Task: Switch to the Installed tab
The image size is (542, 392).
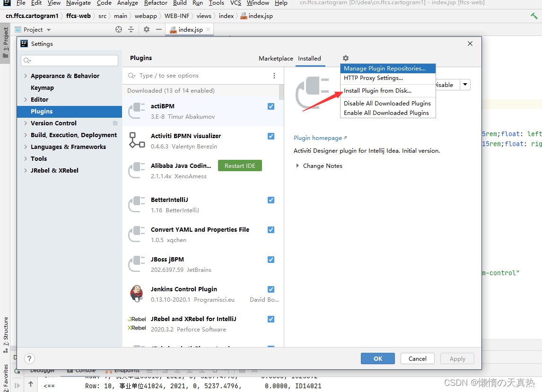Action: 309,59
